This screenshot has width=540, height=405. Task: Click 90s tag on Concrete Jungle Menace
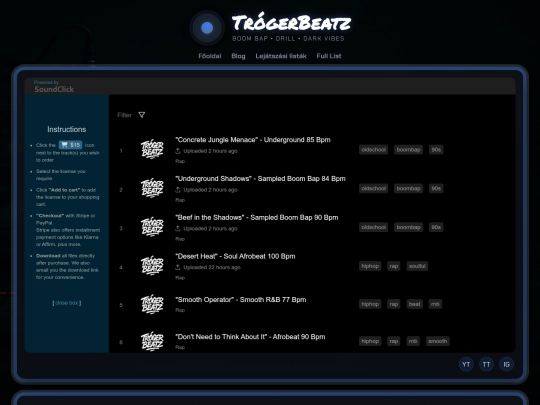click(436, 150)
